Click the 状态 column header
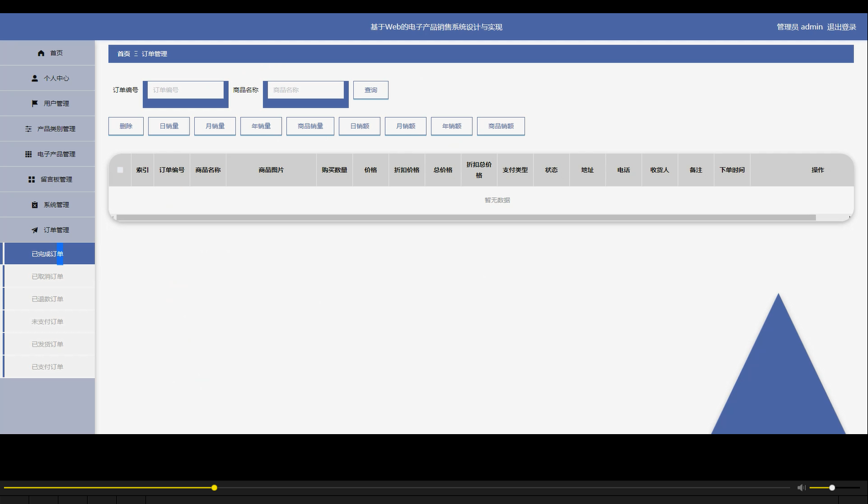Image resolution: width=868 pixels, height=504 pixels. point(551,170)
